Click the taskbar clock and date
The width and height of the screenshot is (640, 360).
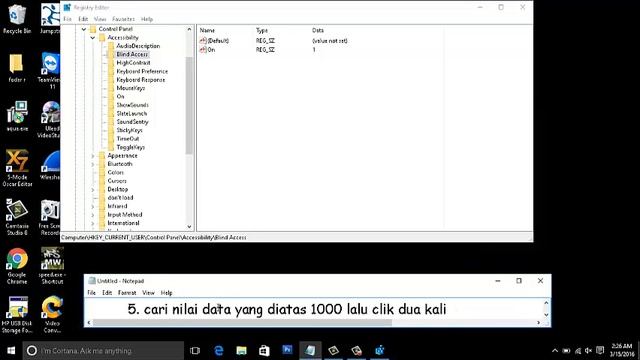coord(622,350)
